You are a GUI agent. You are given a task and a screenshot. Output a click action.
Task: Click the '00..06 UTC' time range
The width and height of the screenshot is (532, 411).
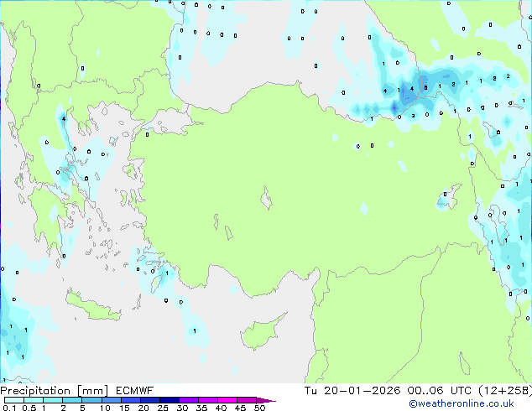[440, 390]
